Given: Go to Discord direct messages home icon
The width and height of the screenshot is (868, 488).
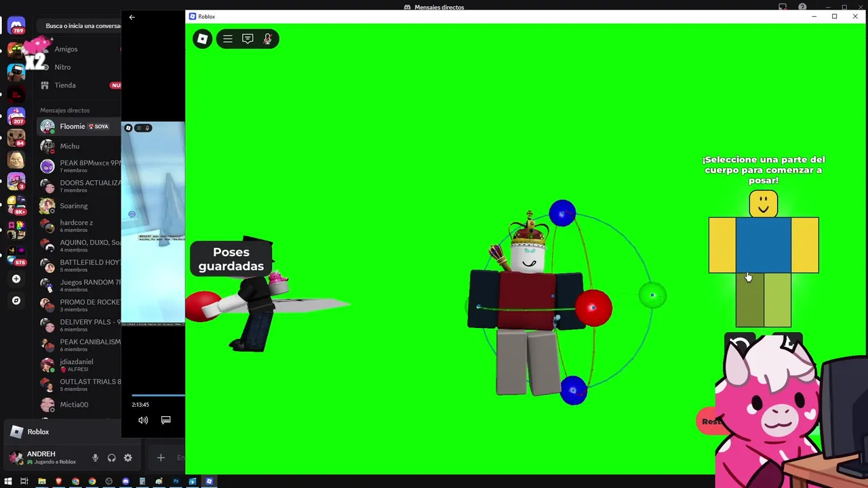Looking at the screenshot, I should tap(16, 26).
